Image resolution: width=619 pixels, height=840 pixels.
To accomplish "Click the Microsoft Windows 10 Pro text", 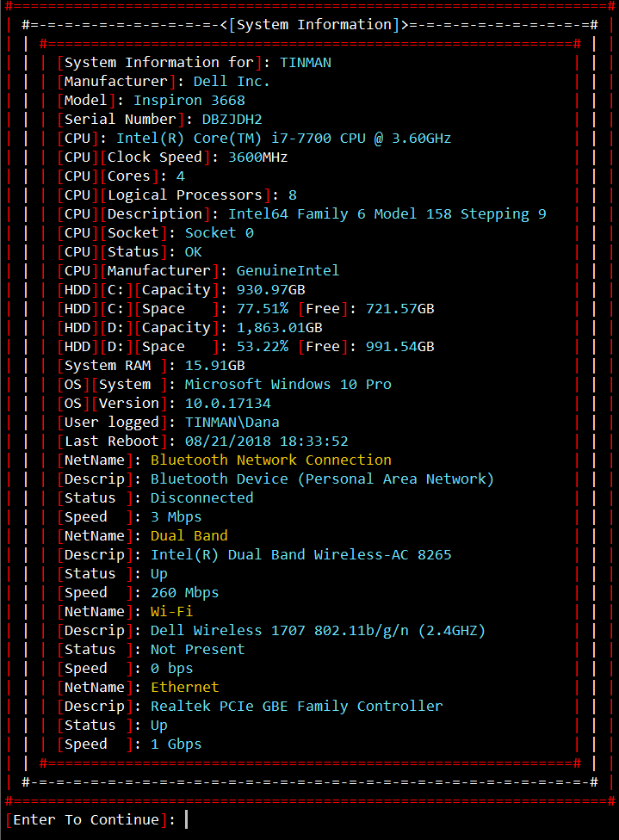I will tap(288, 385).
